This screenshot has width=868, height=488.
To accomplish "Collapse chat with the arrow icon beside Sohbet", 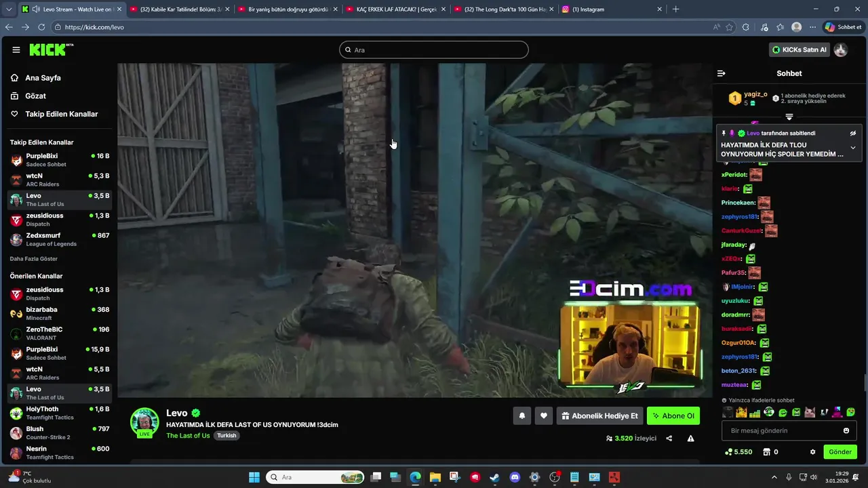I will click(721, 73).
